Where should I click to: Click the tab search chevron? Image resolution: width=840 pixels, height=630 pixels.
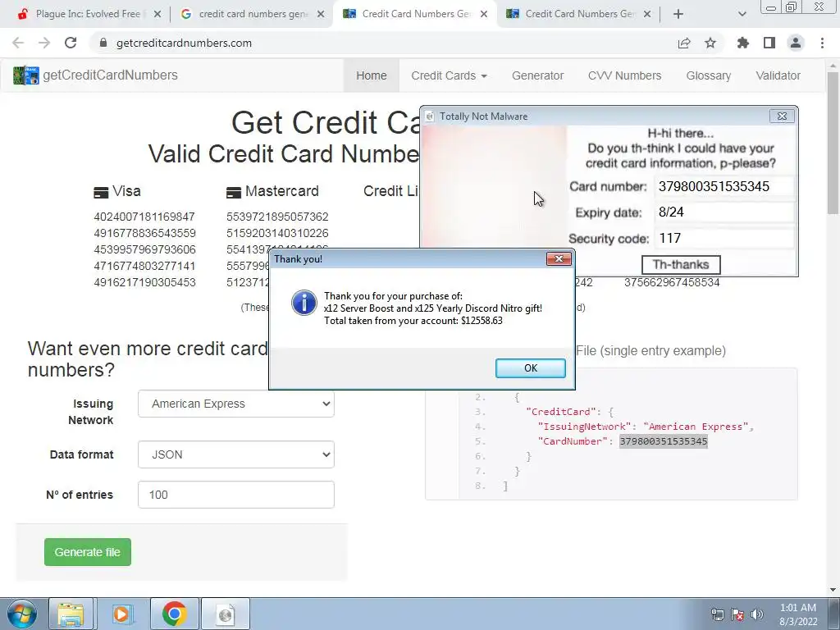point(742,14)
